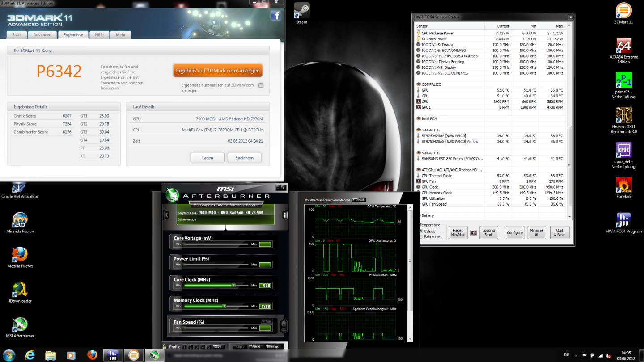644x362 pixels.
Task: Click the 'CPU Package Power' sensor row
Action: [x=491, y=33]
